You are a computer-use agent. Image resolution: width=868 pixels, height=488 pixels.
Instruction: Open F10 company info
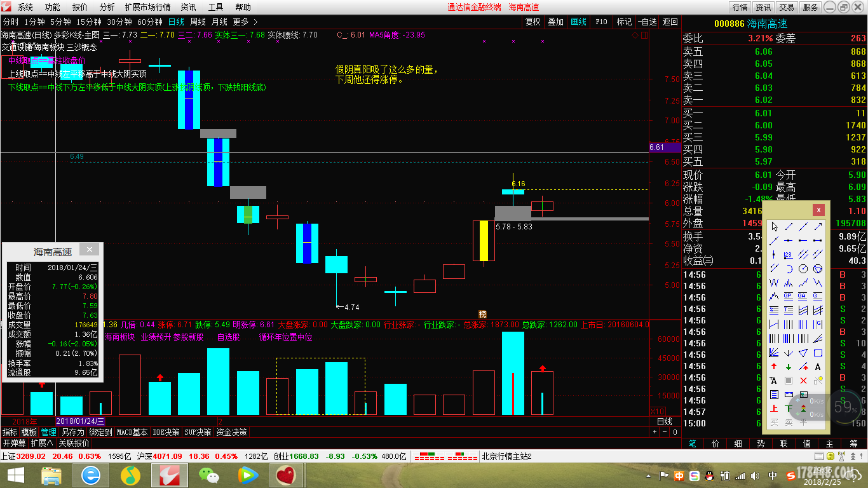tap(601, 22)
